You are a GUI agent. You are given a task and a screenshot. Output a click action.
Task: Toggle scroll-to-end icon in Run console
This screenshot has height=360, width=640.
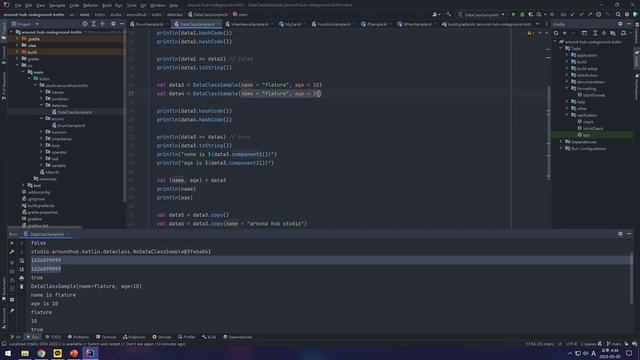(22, 269)
